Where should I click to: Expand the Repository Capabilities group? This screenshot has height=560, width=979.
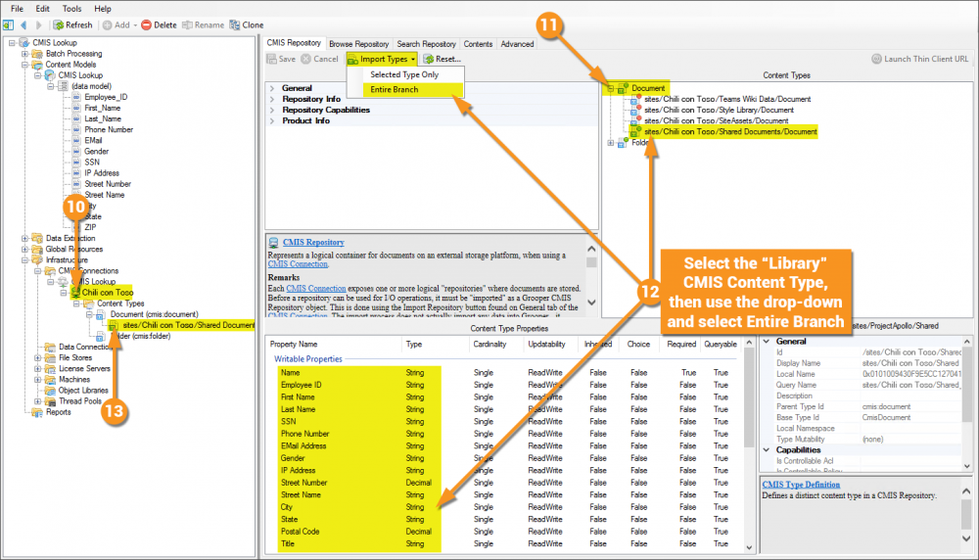click(272, 110)
